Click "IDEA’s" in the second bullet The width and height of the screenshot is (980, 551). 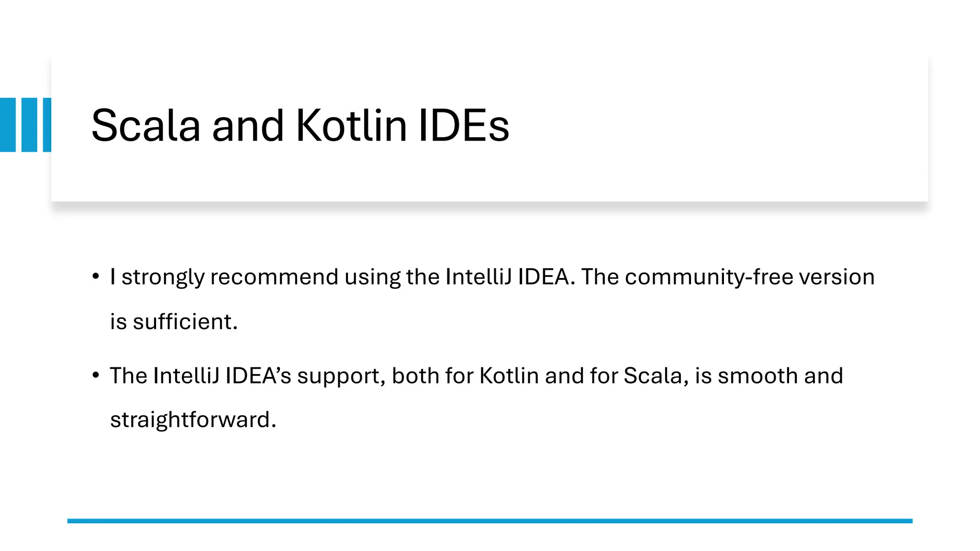pos(258,375)
